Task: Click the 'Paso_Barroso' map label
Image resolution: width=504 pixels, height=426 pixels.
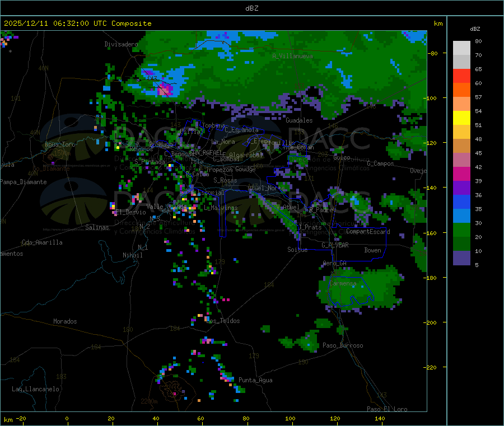Action: click(343, 346)
